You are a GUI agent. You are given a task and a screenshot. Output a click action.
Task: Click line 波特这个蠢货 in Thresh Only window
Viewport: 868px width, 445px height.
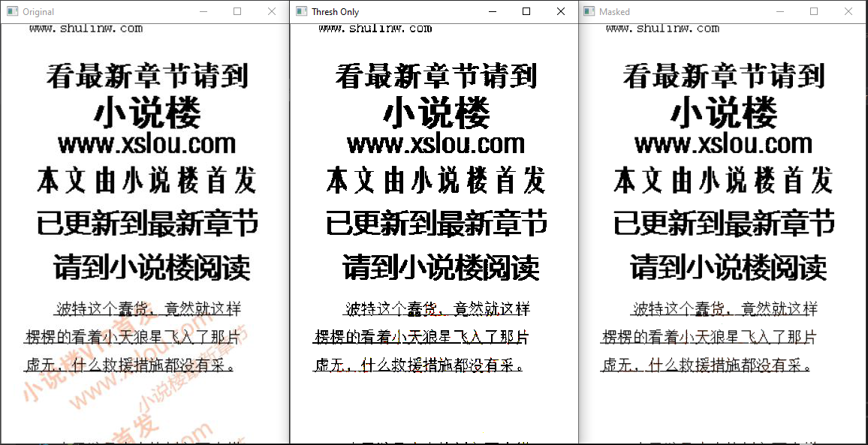point(436,309)
